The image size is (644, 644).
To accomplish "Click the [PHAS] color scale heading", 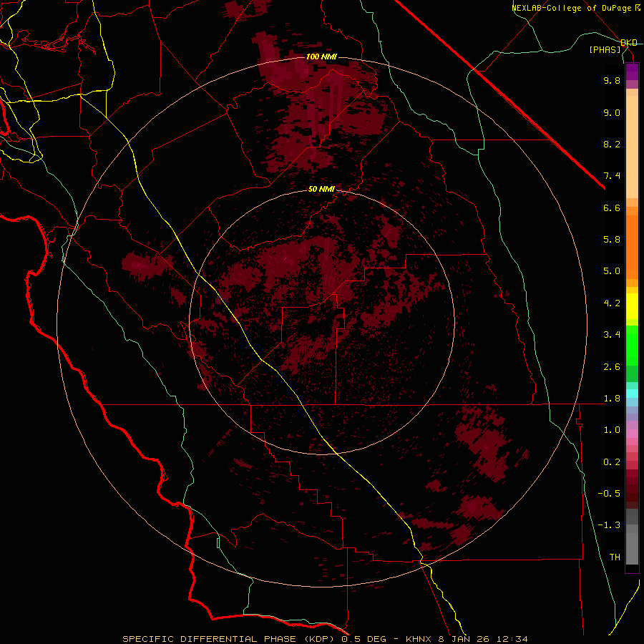I will (x=605, y=49).
